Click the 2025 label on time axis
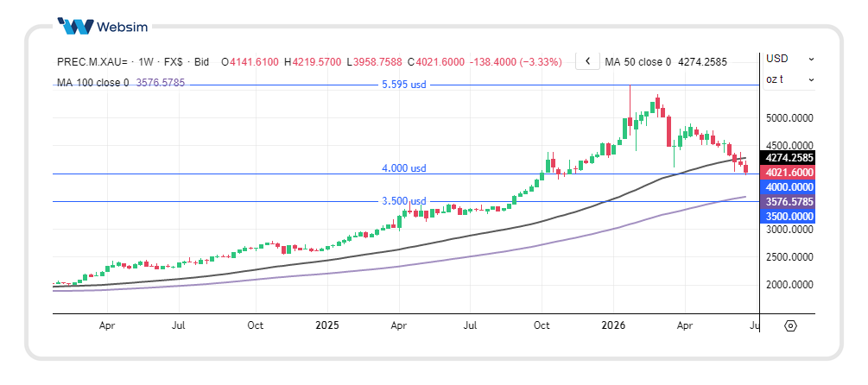868x385 pixels. click(x=326, y=325)
